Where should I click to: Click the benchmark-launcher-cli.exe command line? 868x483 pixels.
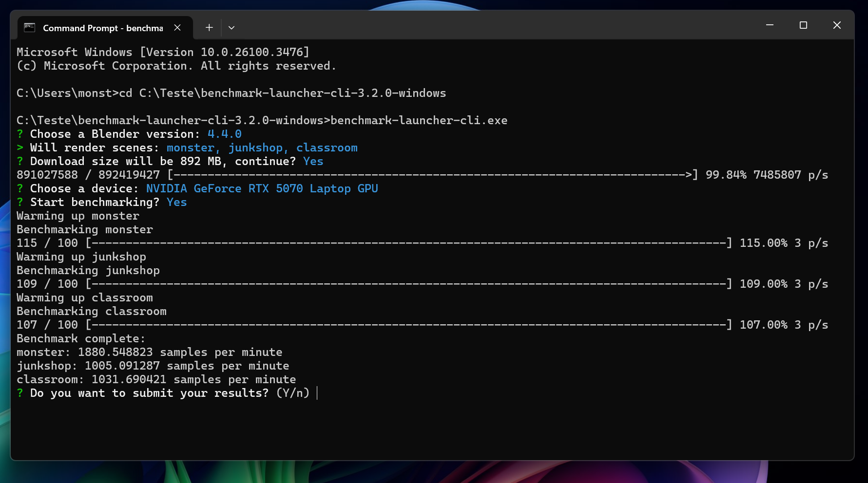click(x=262, y=120)
